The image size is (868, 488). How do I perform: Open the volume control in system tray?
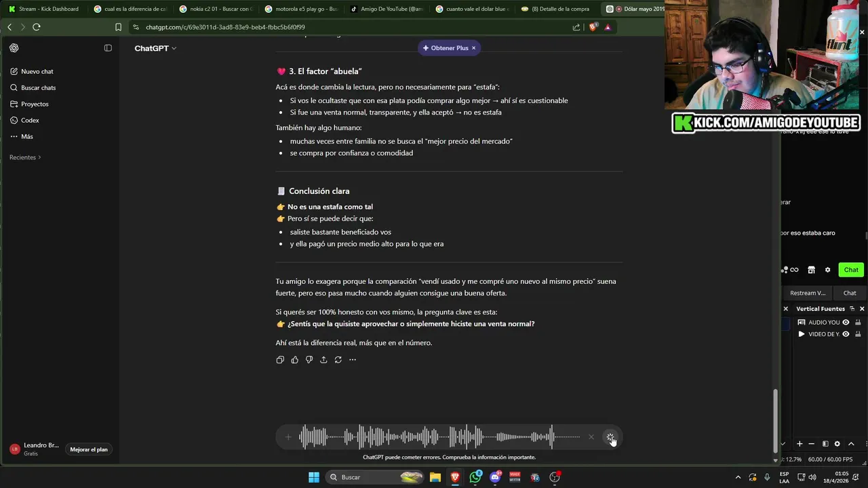pos(812,477)
